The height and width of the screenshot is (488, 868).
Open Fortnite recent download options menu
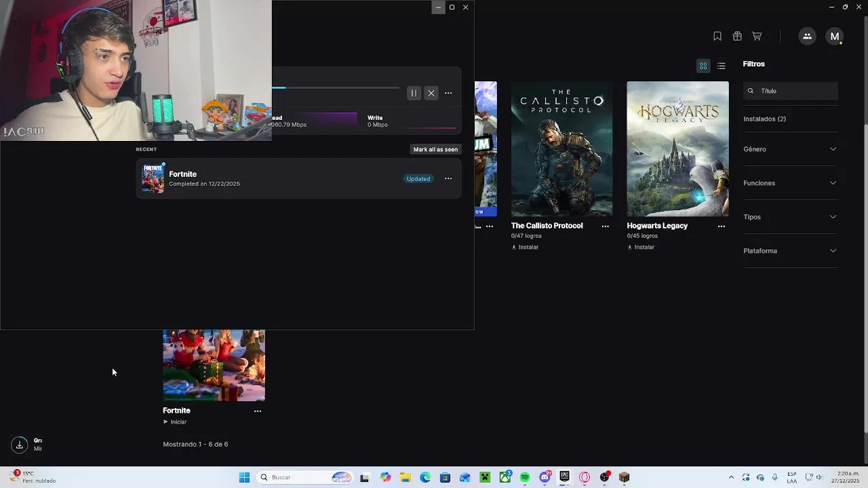448,179
